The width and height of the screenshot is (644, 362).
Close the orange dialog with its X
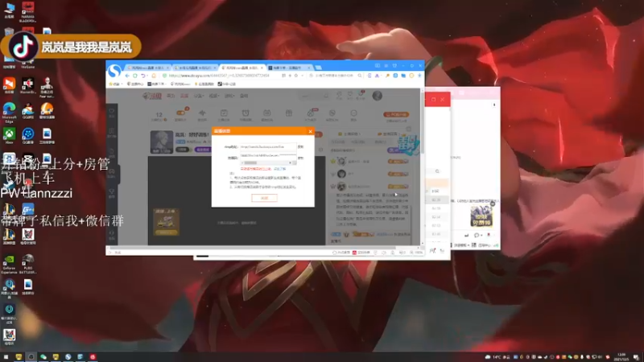(x=310, y=131)
